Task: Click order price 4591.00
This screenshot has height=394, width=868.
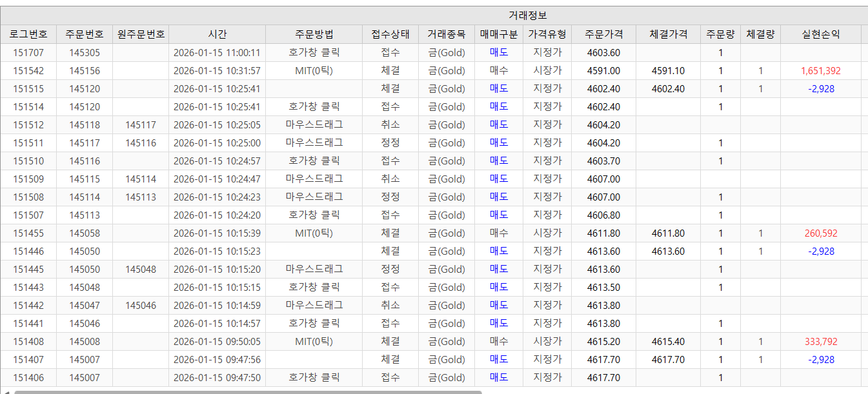Action: click(604, 71)
